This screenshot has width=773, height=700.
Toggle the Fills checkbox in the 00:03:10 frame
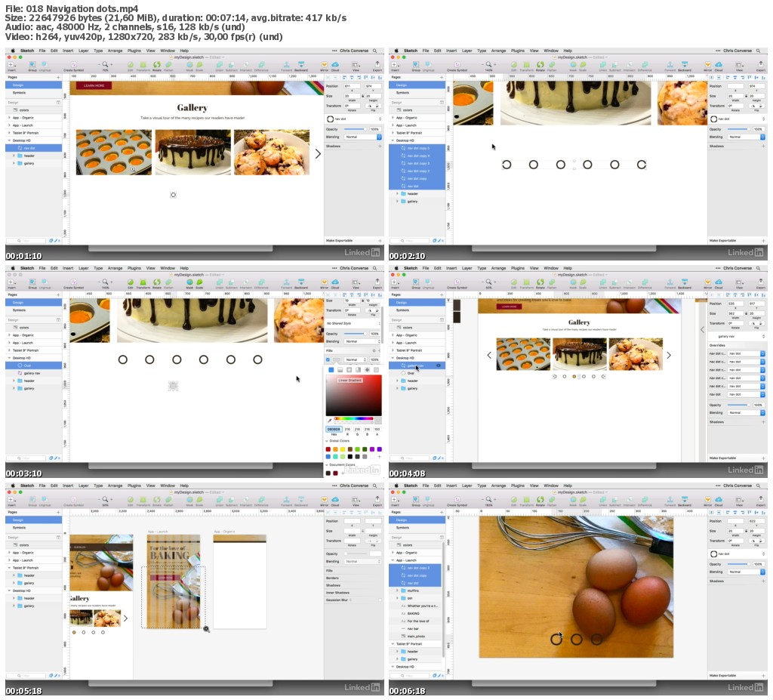coord(328,359)
